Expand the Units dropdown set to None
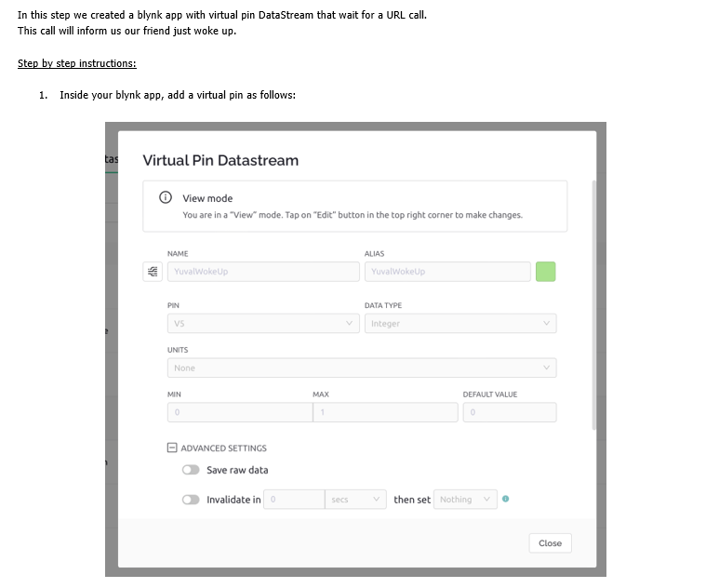Image resolution: width=719 pixels, height=588 pixels. pyautogui.click(x=361, y=367)
